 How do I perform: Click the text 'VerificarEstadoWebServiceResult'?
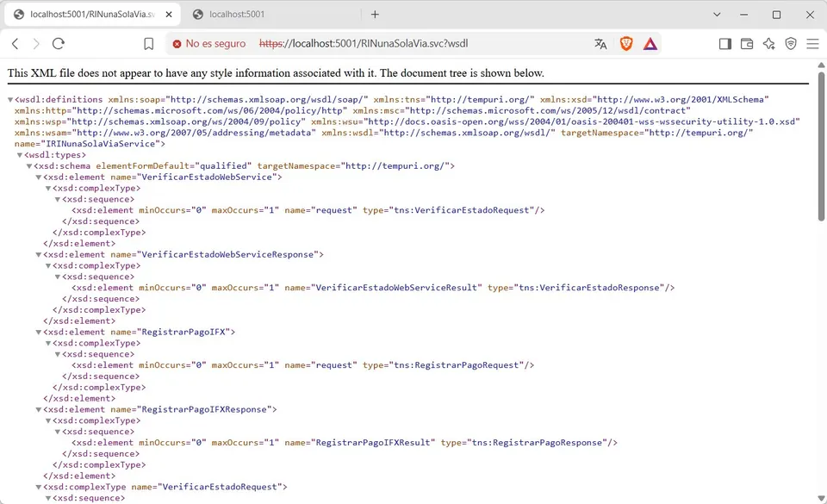396,288
